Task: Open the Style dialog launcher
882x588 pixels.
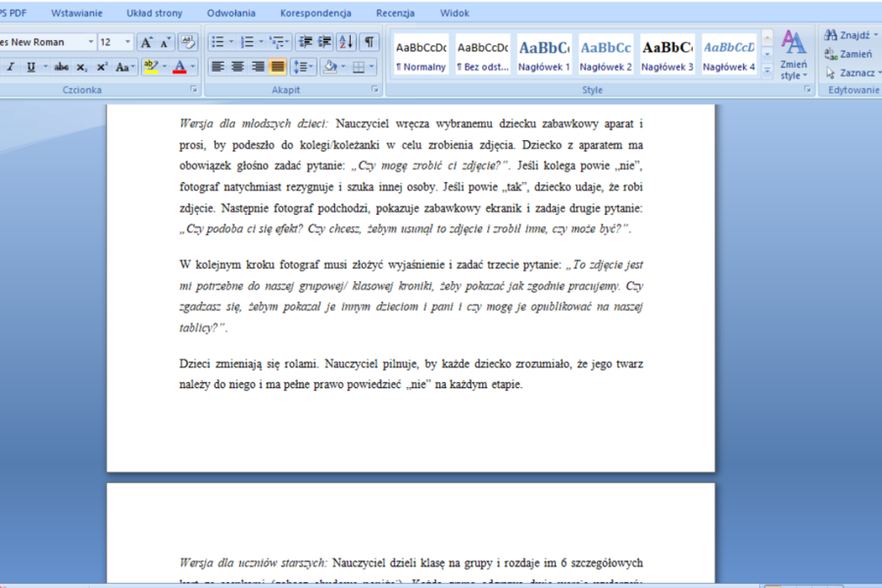Action: 808,89
